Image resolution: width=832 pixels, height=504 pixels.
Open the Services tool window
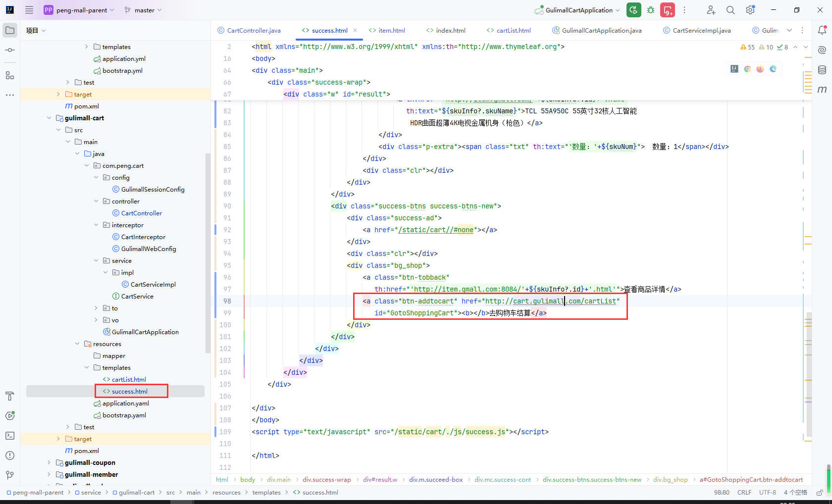point(10,416)
